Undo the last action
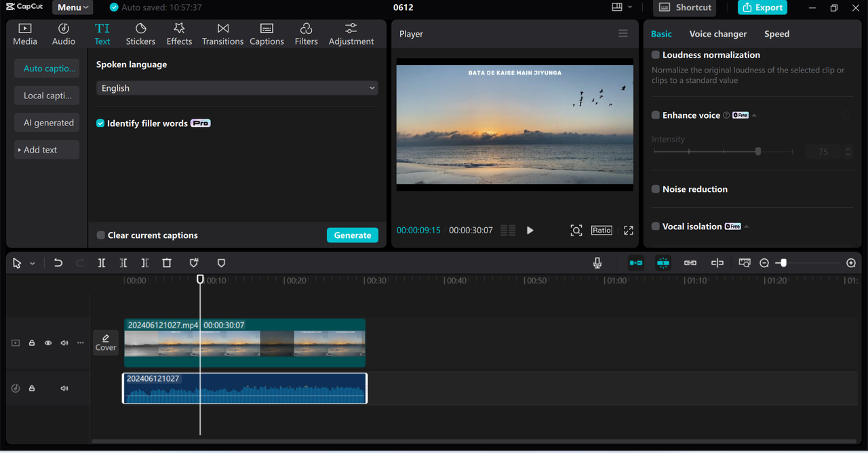Screen dimensions: 868x453 click(x=58, y=263)
